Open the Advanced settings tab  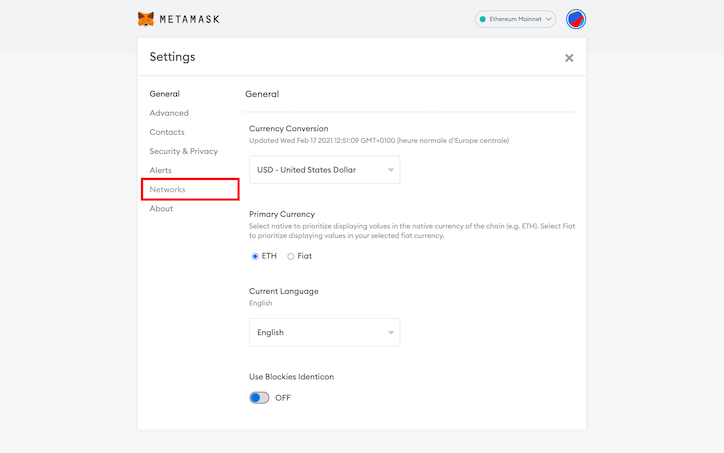tap(169, 113)
